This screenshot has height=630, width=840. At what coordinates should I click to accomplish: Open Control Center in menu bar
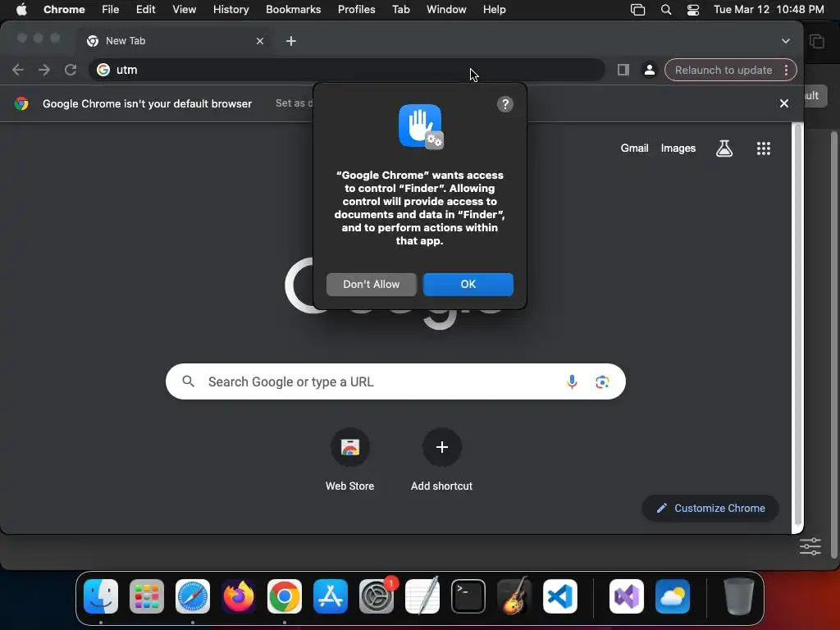692,10
